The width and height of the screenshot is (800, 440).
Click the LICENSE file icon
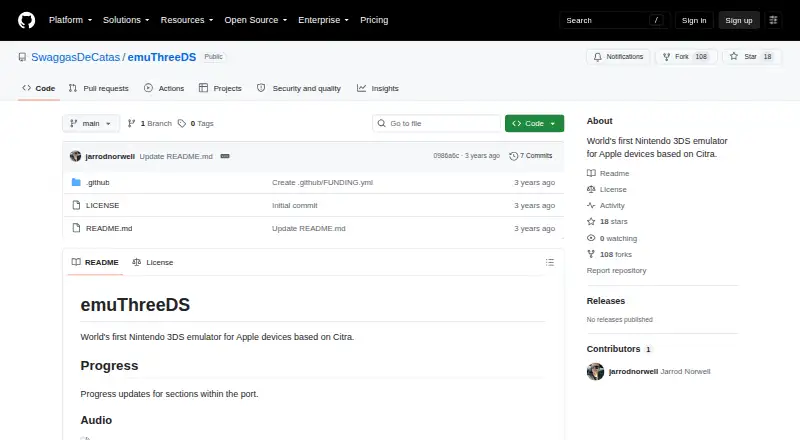point(76,205)
